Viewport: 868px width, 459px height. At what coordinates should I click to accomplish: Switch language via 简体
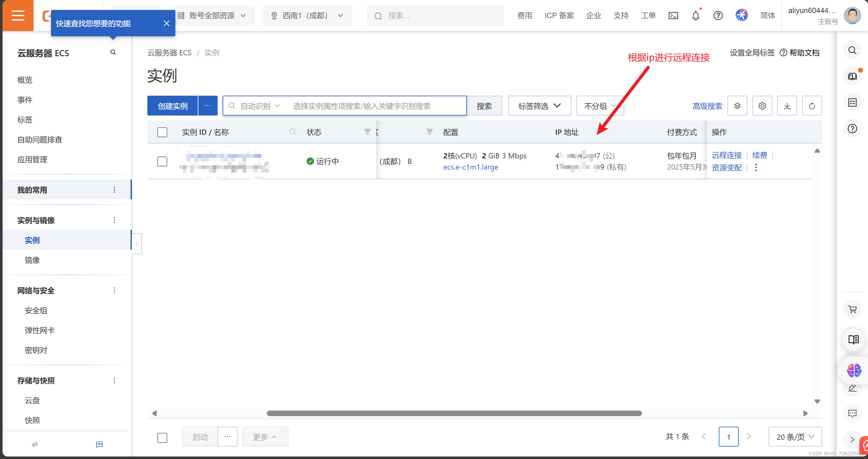(767, 16)
